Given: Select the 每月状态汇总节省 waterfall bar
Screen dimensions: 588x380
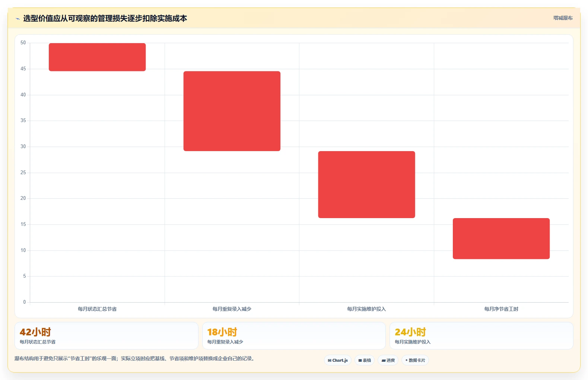Looking at the screenshot, I should pos(97,57).
